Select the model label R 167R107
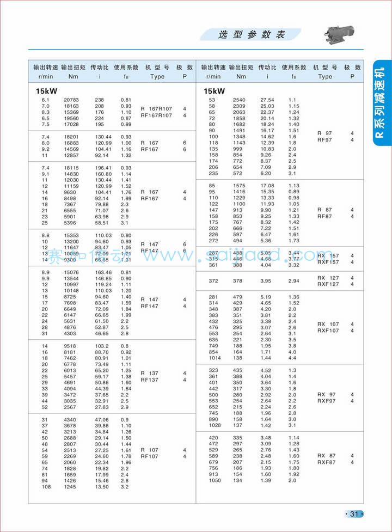This screenshot has width=392, height=532. click(156, 108)
